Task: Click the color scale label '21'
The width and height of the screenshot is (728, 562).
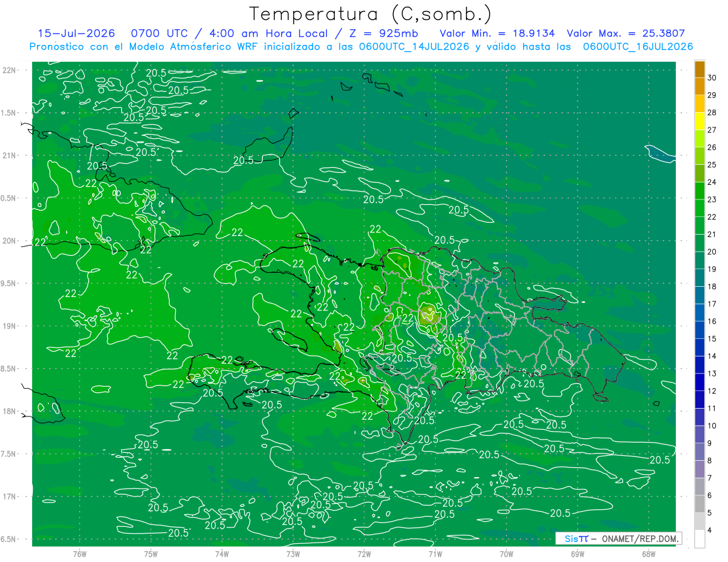Action: 712,234
